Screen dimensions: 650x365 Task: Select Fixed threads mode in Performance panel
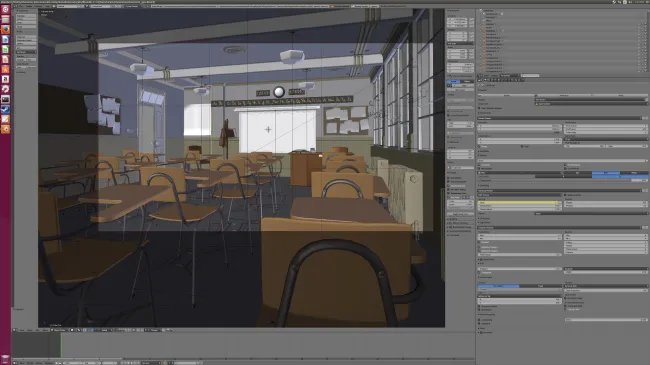541,286
